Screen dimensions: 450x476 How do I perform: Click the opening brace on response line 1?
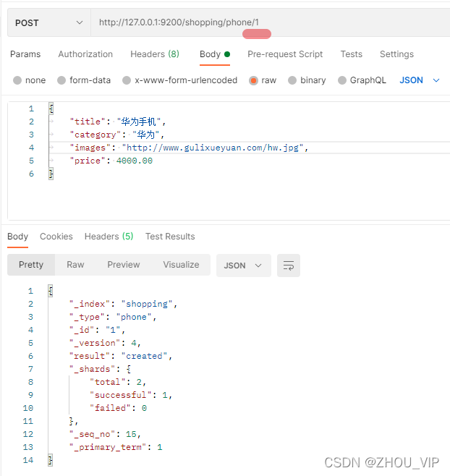coord(51,291)
